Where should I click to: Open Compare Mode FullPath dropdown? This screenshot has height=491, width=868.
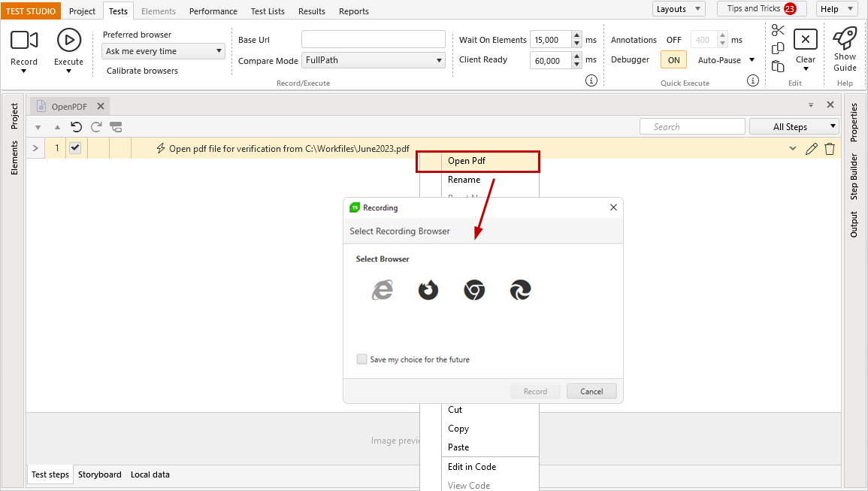pos(374,60)
